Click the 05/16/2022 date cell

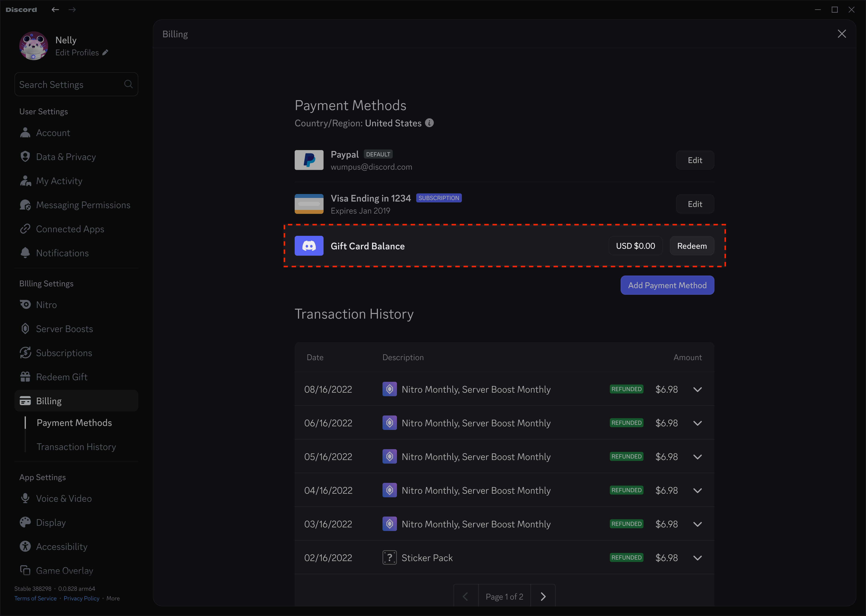click(x=328, y=457)
